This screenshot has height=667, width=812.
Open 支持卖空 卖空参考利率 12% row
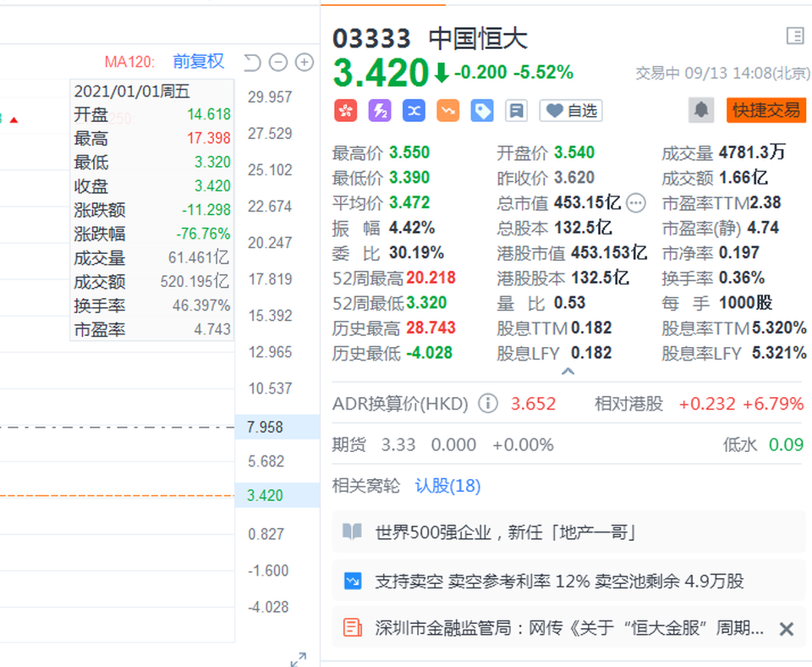(569, 581)
